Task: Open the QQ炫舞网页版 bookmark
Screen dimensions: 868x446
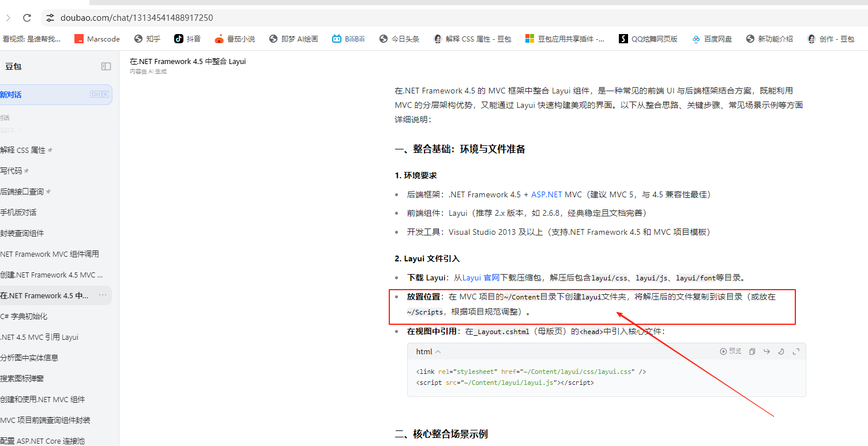Action: pyautogui.click(x=648, y=39)
